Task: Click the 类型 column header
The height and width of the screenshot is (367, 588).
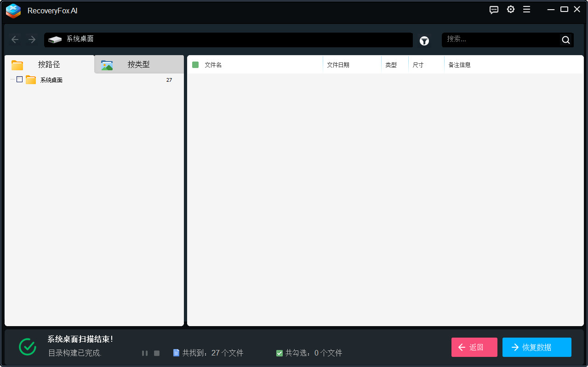Action: point(392,65)
